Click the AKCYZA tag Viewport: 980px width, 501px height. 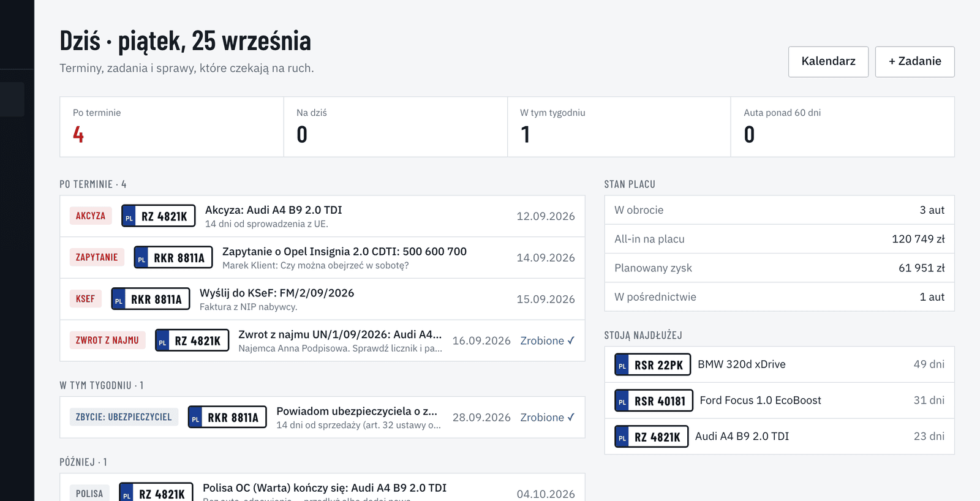click(x=91, y=216)
